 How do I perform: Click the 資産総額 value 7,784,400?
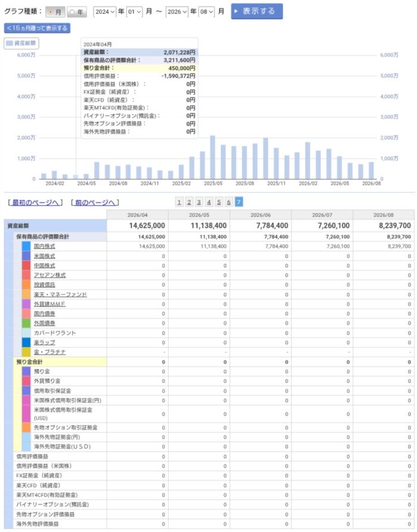coord(272,226)
